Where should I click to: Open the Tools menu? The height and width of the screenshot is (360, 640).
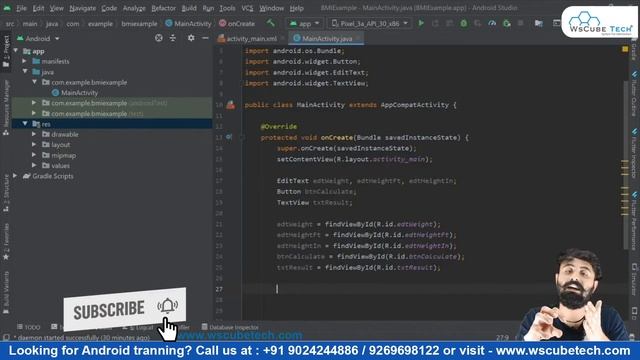(227, 8)
